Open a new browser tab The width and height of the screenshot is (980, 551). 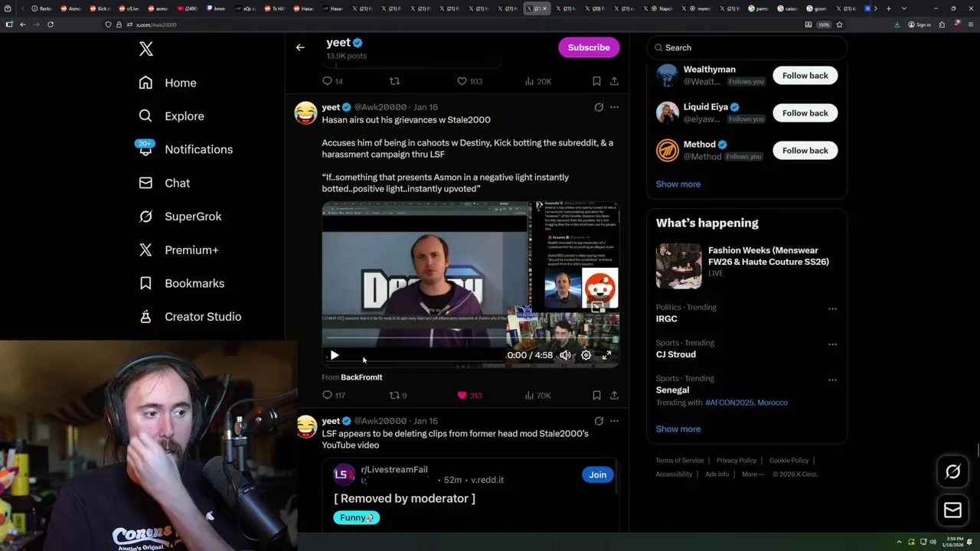point(888,8)
